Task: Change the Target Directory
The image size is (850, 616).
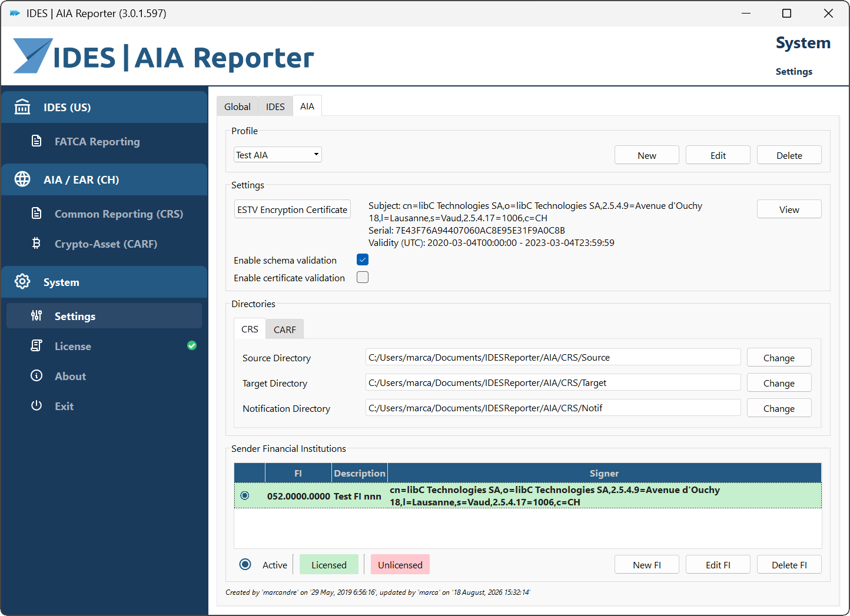Action: (x=779, y=383)
